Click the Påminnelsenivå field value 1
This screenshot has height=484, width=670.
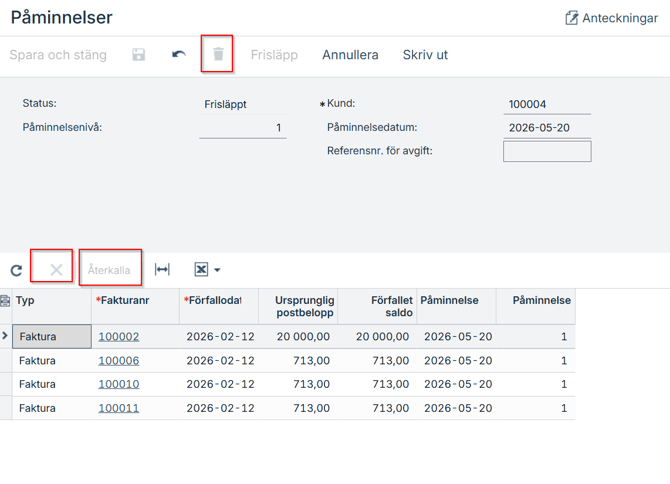(243, 128)
